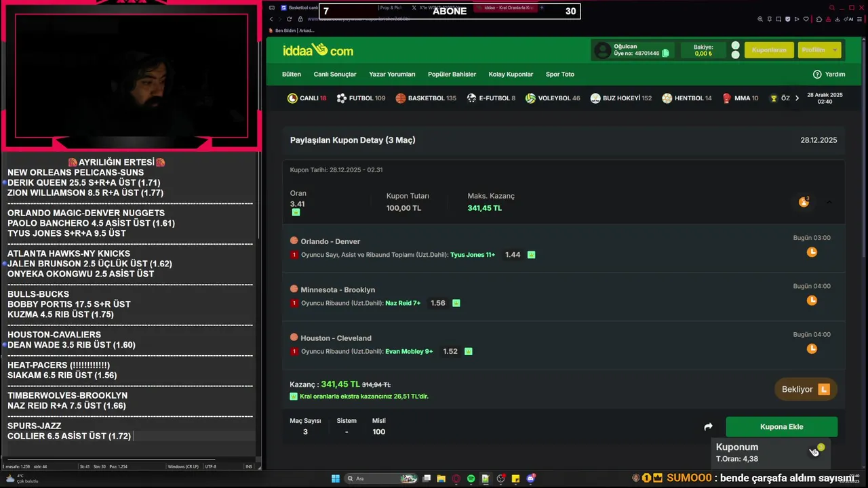This screenshot has width=868, height=488.
Task: Click the Evan Mobley 9+ selection
Action: (409, 351)
